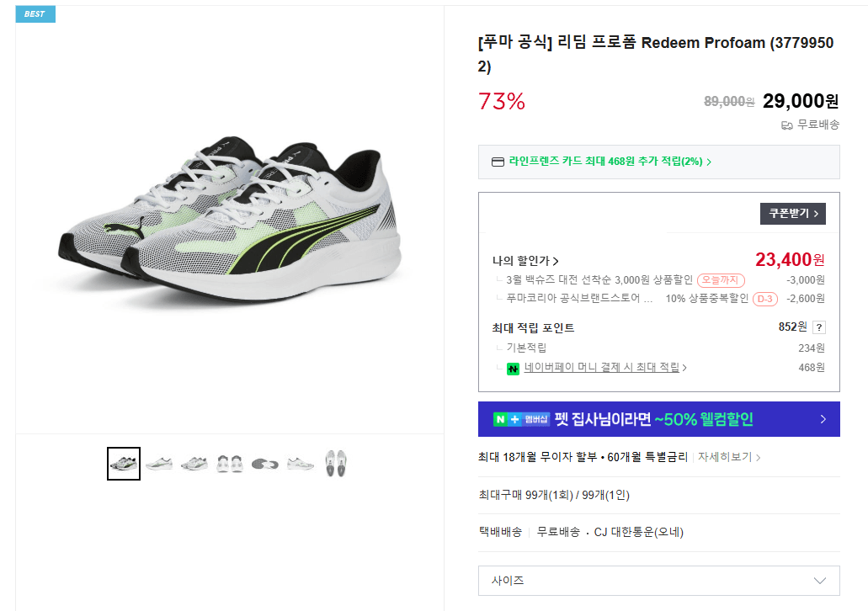Open the 자세히보기 installment details link
This screenshot has height=611, width=868.
(726, 455)
